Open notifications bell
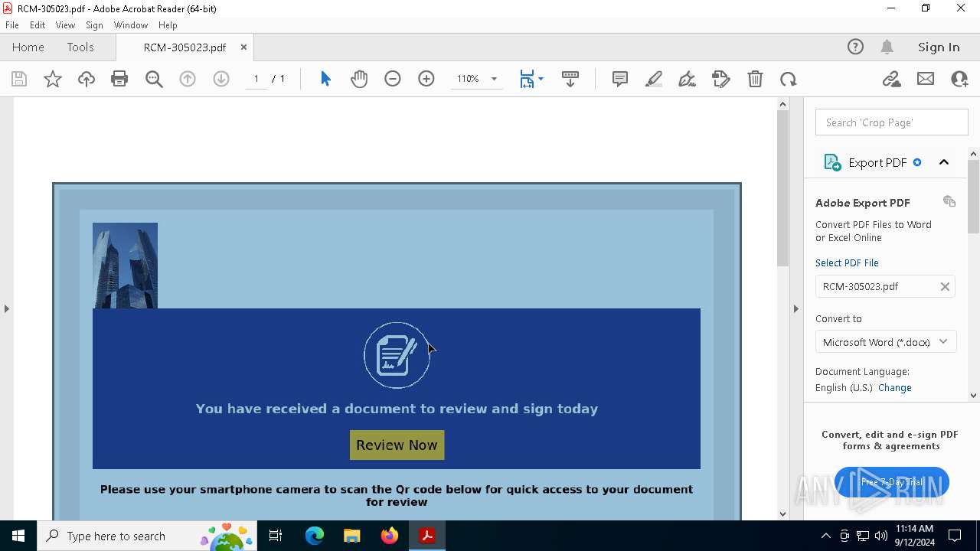This screenshot has height=551, width=980. pos(887,47)
